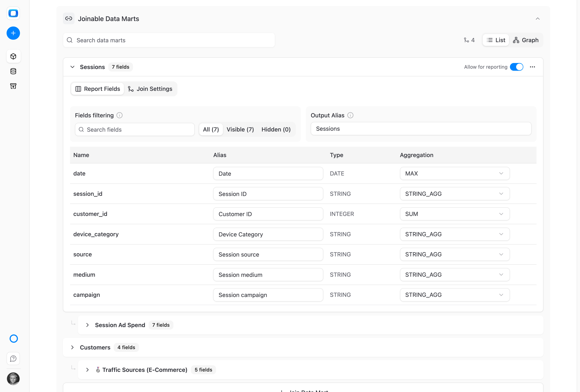
Task: Open aggregation dropdown for customer_id
Action: tap(455, 214)
